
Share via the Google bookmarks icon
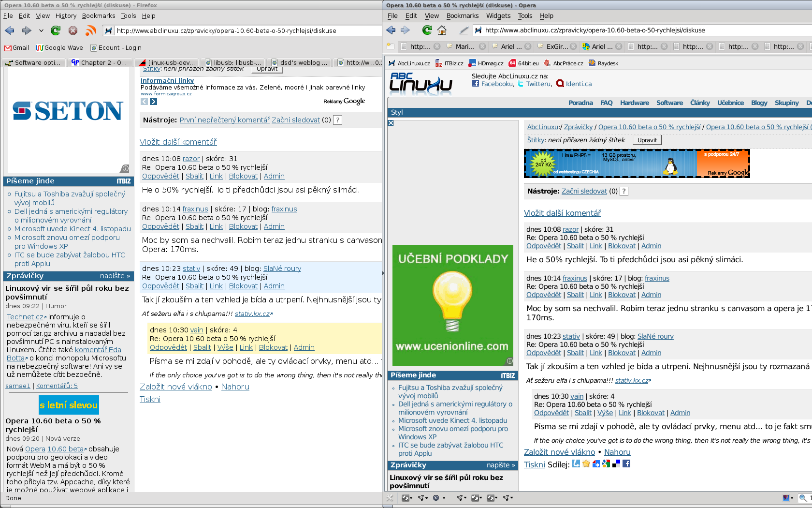click(x=606, y=463)
